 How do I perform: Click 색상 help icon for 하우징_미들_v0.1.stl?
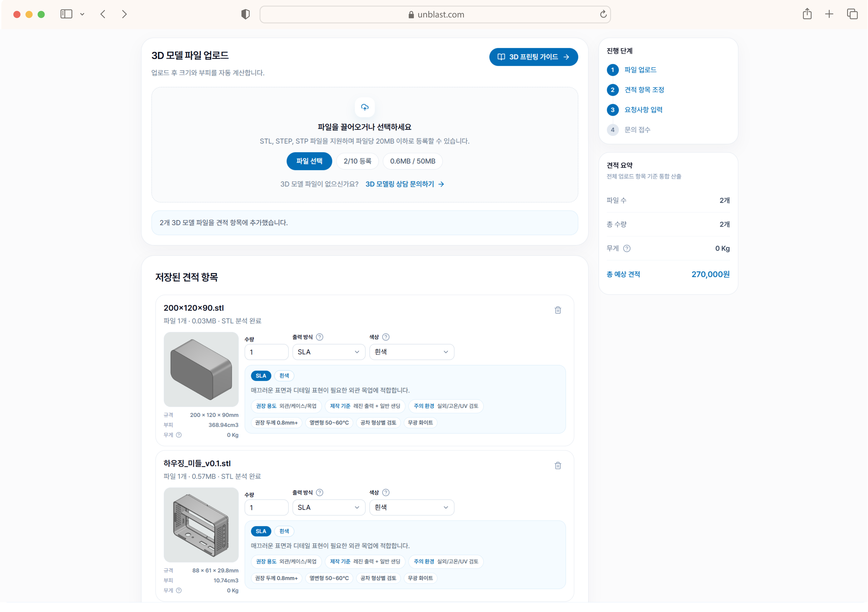(x=386, y=492)
